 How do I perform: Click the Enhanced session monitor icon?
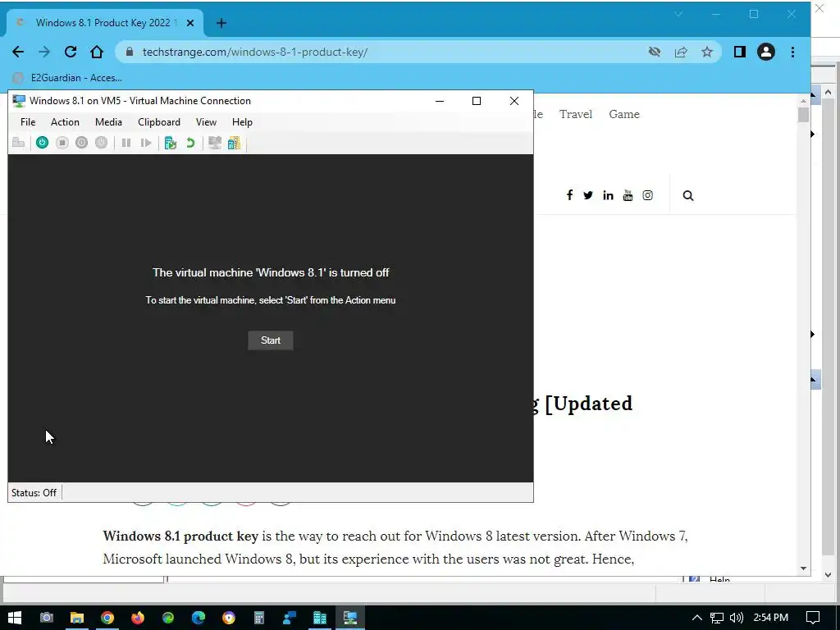point(215,143)
